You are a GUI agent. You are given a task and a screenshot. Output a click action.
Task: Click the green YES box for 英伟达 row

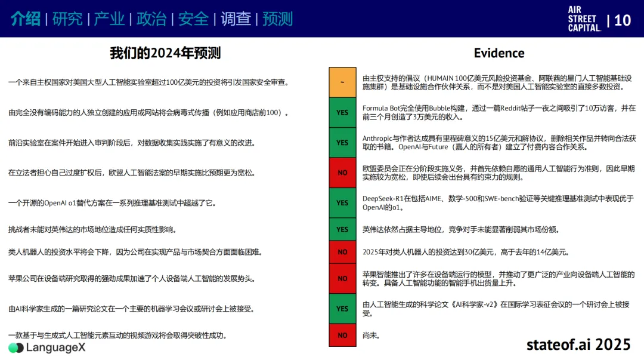(x=342, y=229)
